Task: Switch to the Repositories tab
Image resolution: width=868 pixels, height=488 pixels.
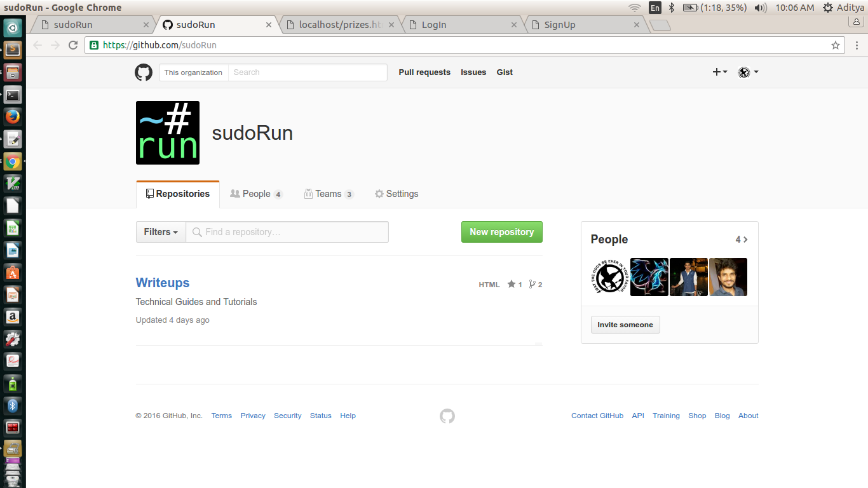Action: (x=178, y=194)
